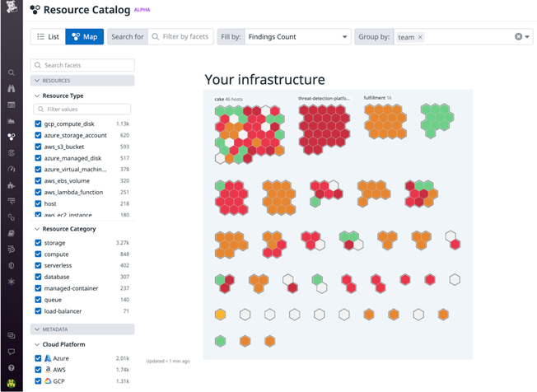This screenshot has height=392, width=537.
Task: Open the help question mark icon
Action: pyautogui.click(x=11, y=367)
